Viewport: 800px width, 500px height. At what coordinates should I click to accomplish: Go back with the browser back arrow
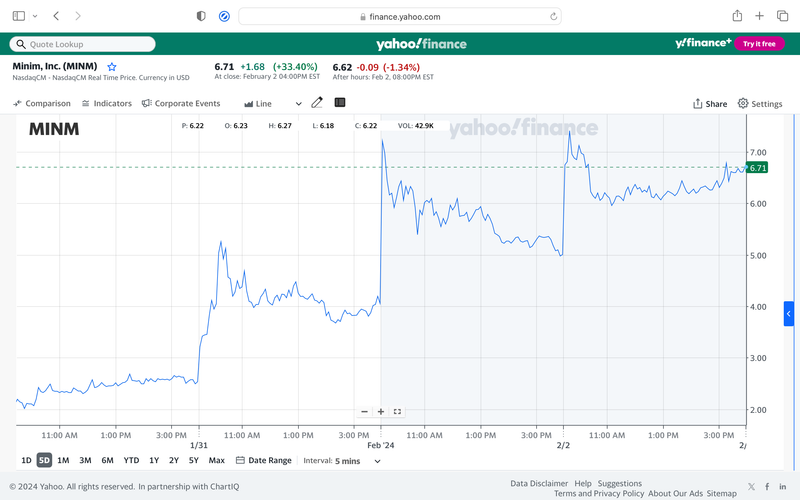pos(56,16)
